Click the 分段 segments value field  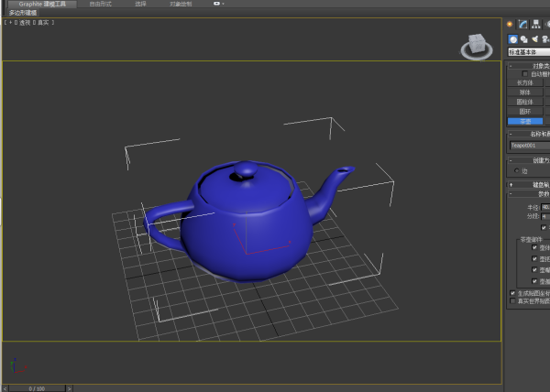click(545, 216)
